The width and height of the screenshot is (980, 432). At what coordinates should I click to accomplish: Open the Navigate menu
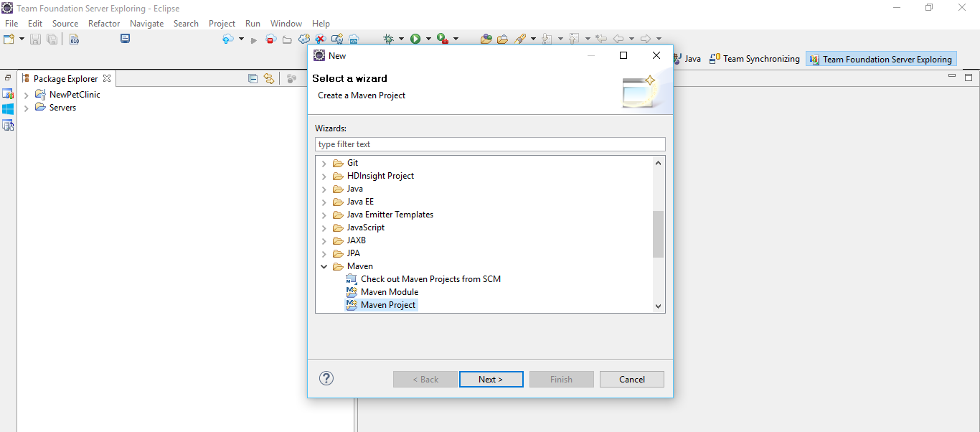tap(146, 23)
